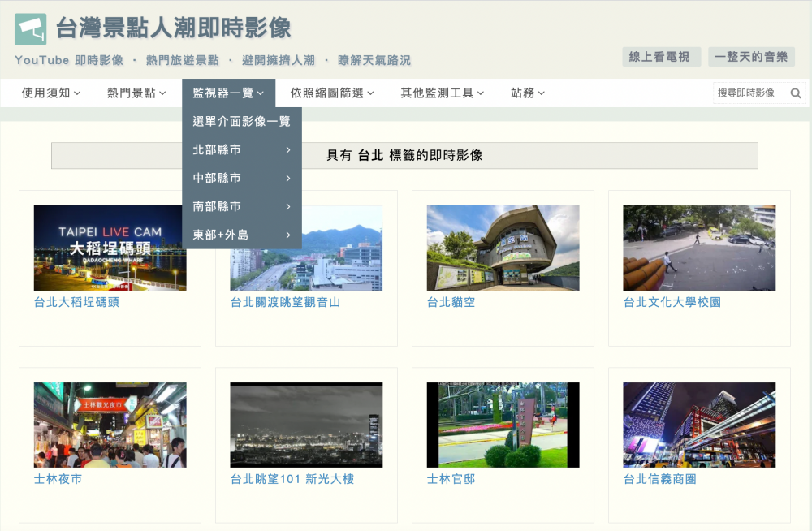Open the 其他監測工具 menu
This screenshot has width=812, height=531.
pos(442,93)
